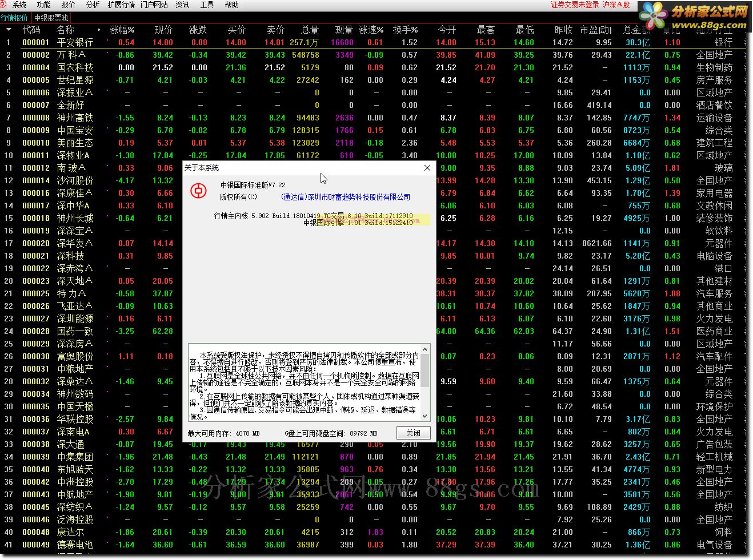This screenshot has height=560, width=753.
Task: Close the 关于本系统 dialog with the X
Action: point(427,168)
